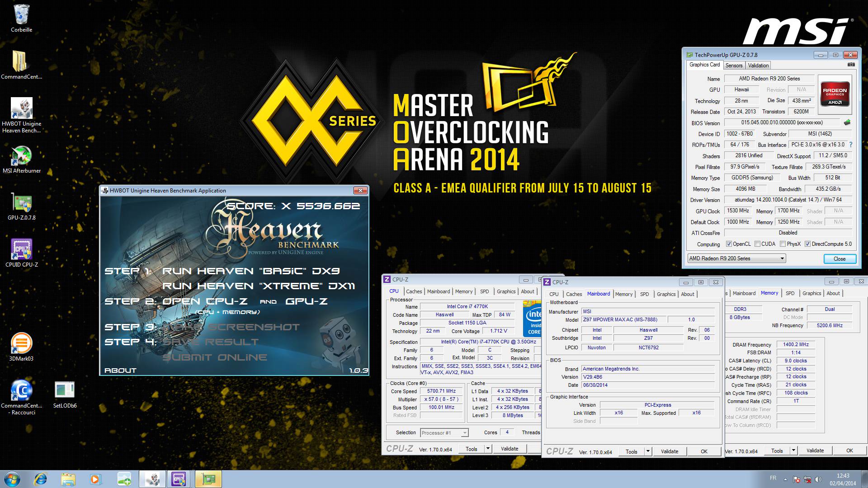The width and height of the screenshot is (868, 488).
Task: Toggle the CUDA checkbox in GPU-Z
Action: pos(757,244)
